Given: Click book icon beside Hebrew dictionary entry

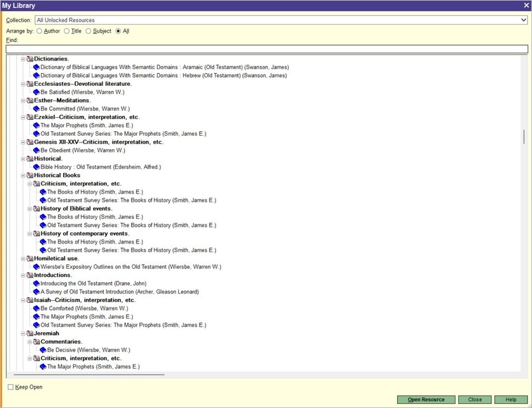Looking at the screenshot, I should 37,75.
